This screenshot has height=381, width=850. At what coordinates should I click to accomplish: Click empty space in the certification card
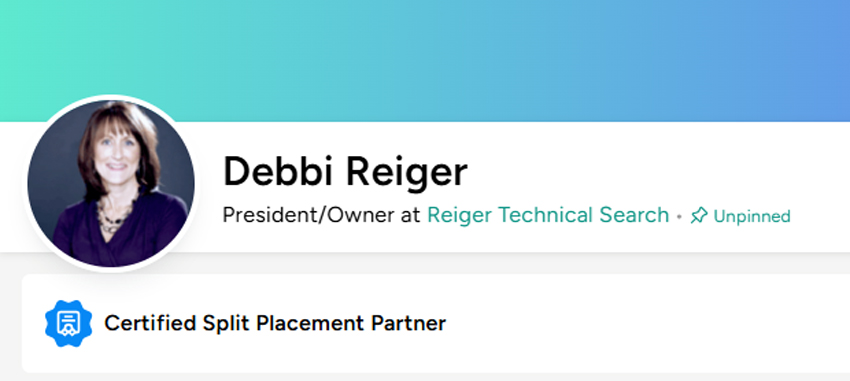pyautogui.click(x=645, y=324)
